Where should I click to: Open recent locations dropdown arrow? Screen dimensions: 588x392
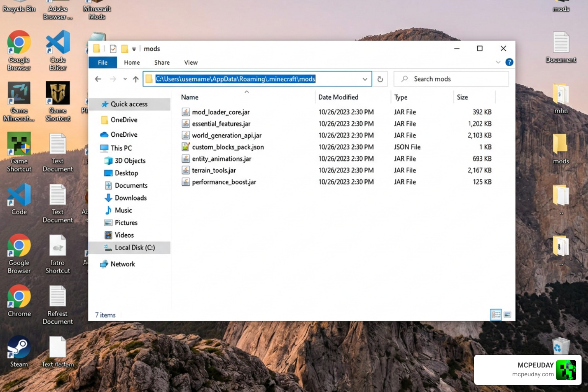[125, 79]
